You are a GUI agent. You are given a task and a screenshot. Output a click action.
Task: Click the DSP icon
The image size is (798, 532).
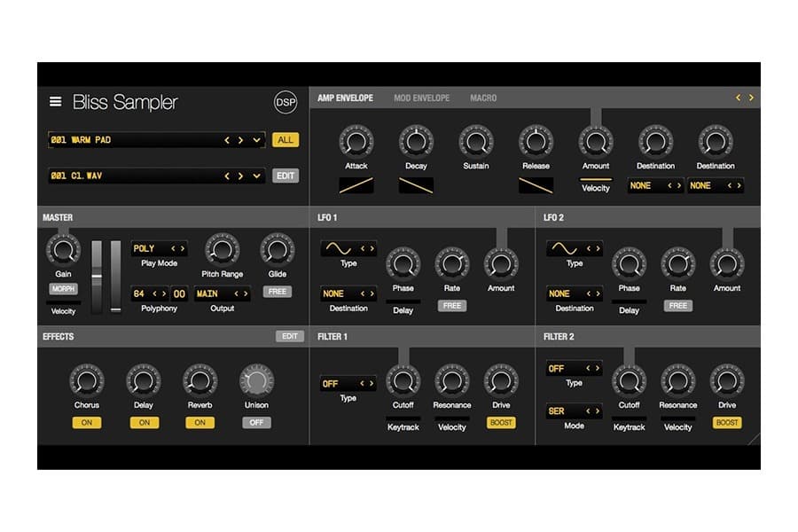pyautogui.click(x=284, y=102)
